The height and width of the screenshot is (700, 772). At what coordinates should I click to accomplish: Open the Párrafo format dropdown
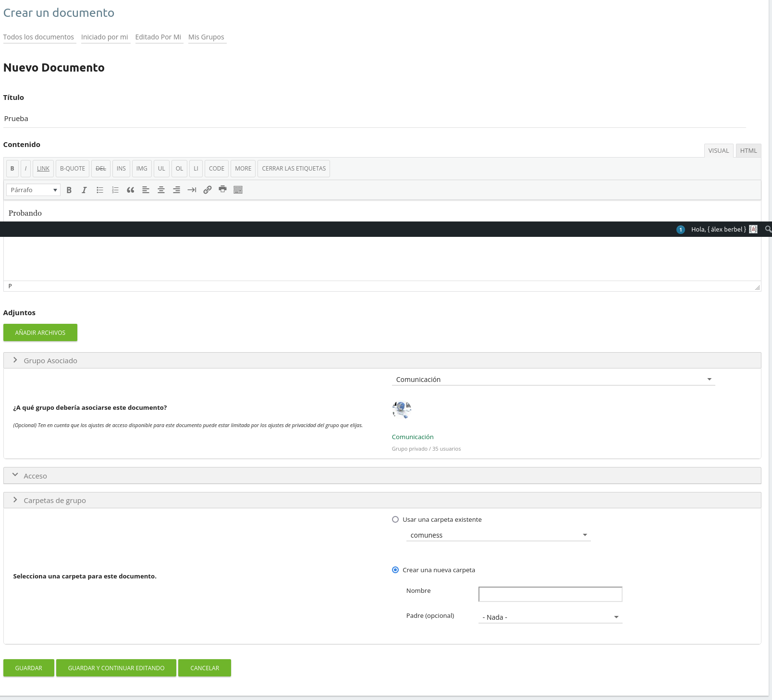(x=33, y=190)
